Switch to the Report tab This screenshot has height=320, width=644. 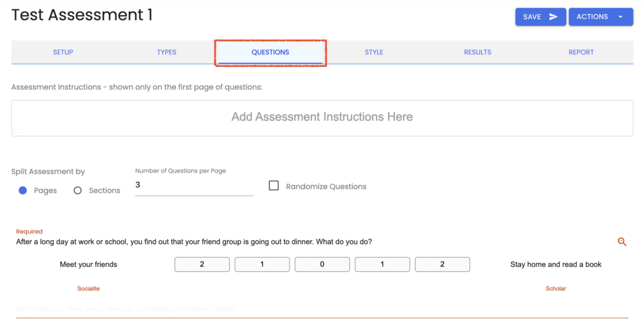point(581,52)
